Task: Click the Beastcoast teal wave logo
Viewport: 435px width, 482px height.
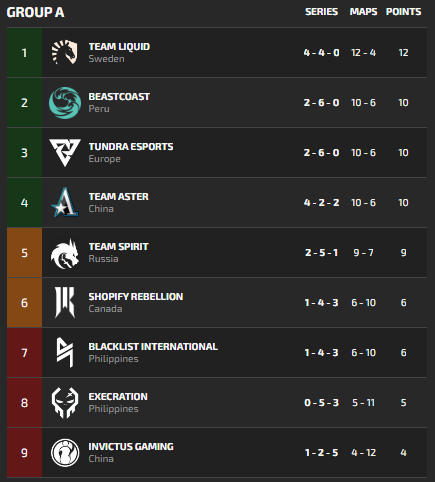Action: (x=65, y=103)
